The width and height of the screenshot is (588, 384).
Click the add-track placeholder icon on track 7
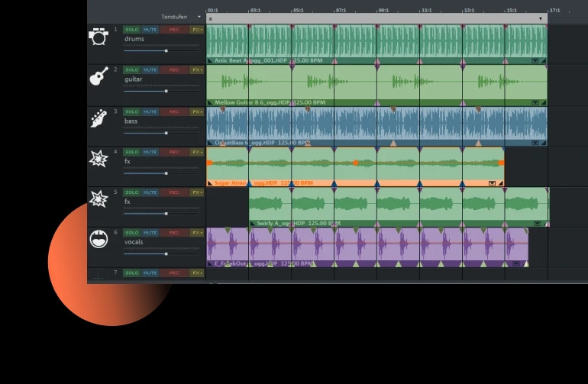98,277
